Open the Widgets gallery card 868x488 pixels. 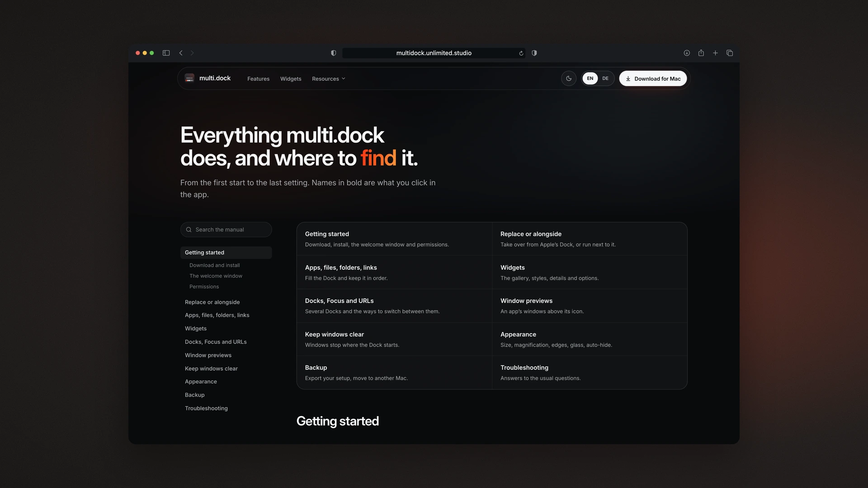point(590,272)
